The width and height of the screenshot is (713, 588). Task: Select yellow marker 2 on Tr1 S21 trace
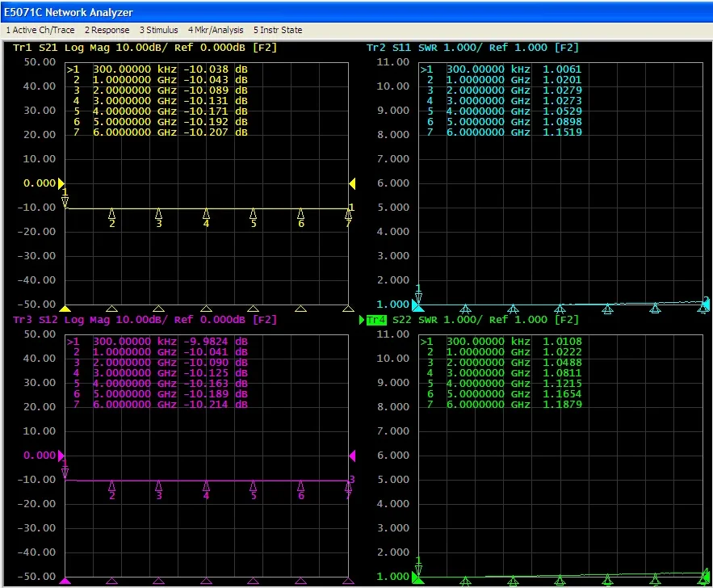coord(112,218)
